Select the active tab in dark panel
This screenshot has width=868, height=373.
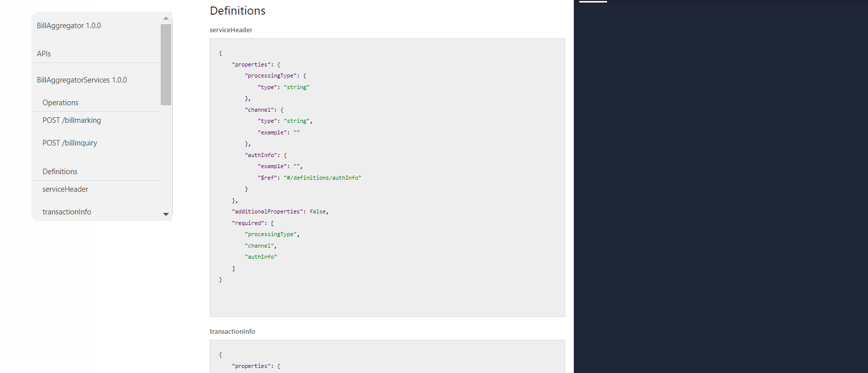point(593,2)
